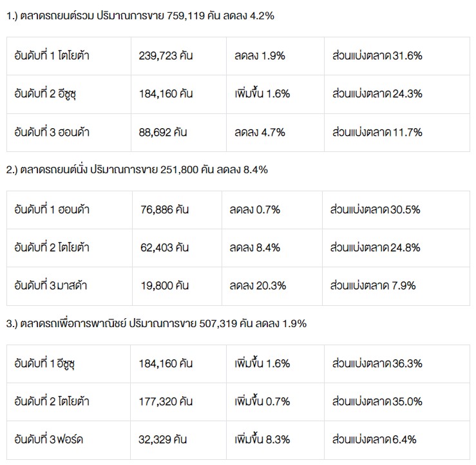
Task: Select the ลดลง 0.7% cell
Action: click(254, 209)
